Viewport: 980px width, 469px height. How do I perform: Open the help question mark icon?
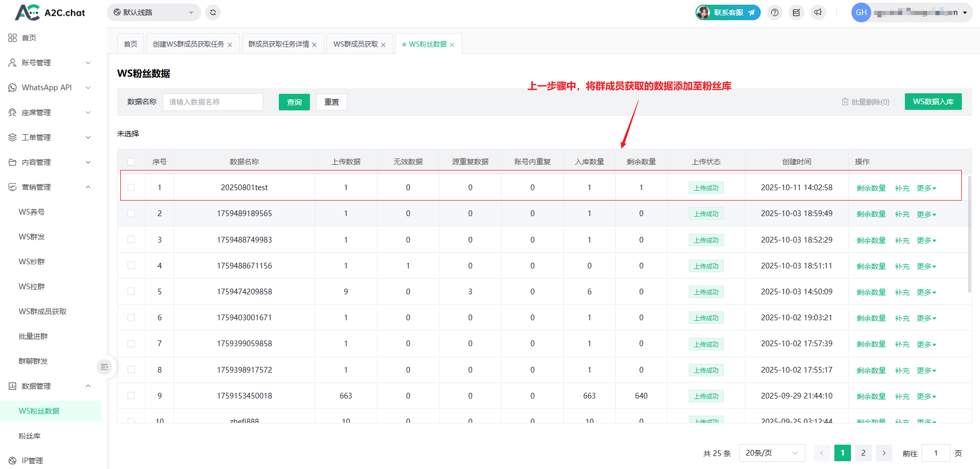click(x=775, y=12)
